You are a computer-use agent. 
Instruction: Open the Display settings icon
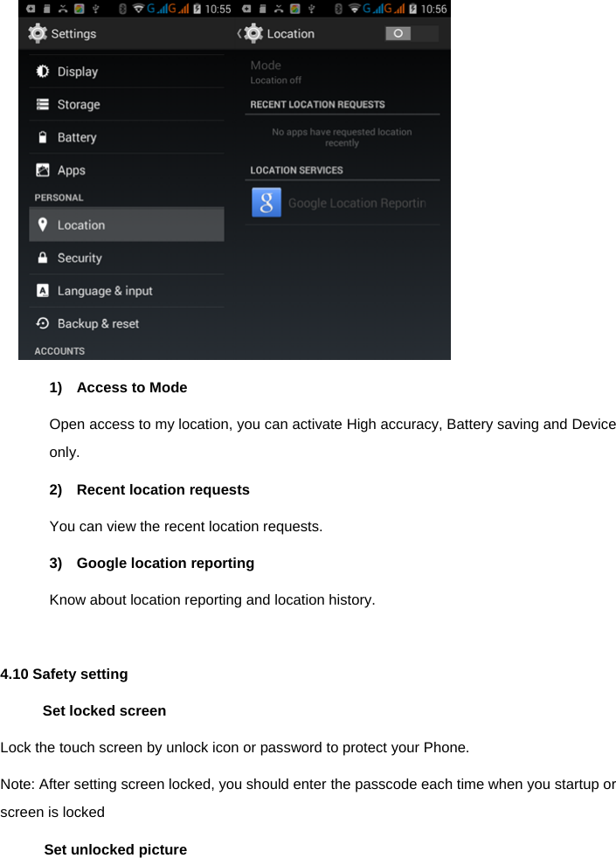pyautogui.click(x=42, y=71)
